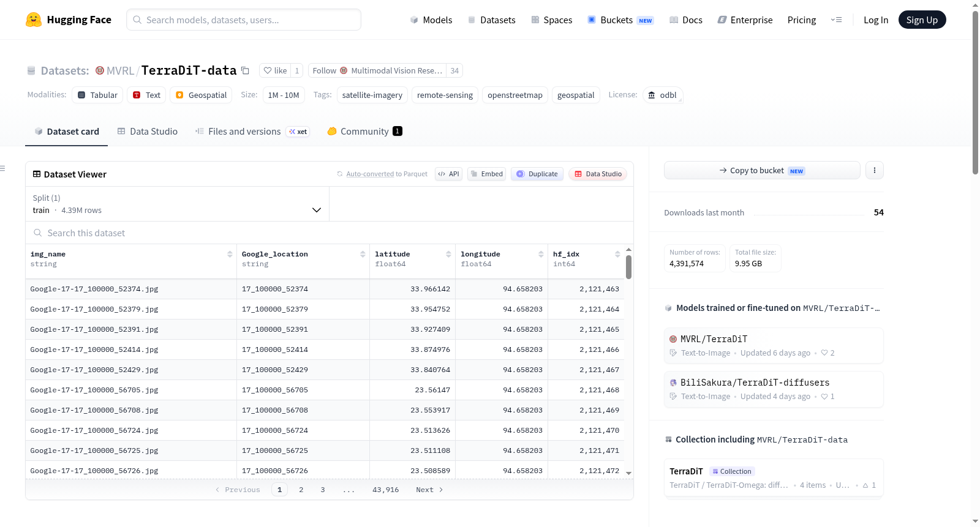
Task: Click the odbl license tag
Action: tap(663, 95)
